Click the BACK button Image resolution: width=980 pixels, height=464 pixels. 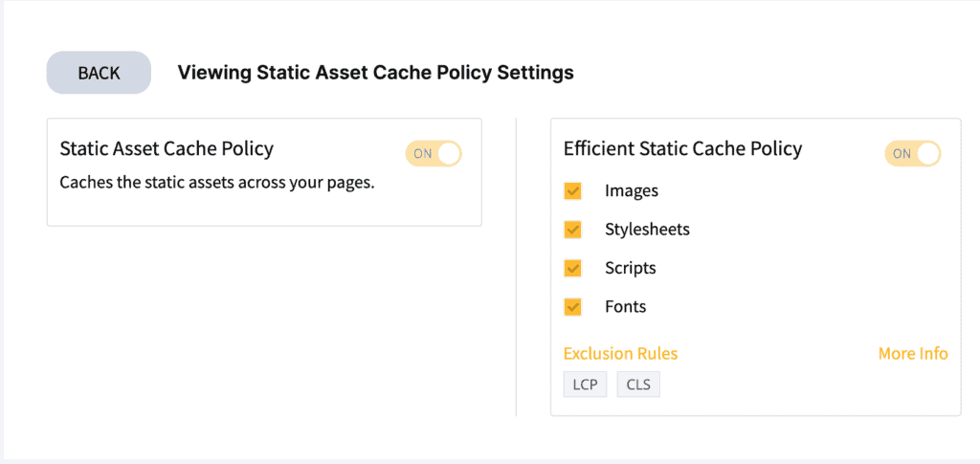tap(99, 73)
